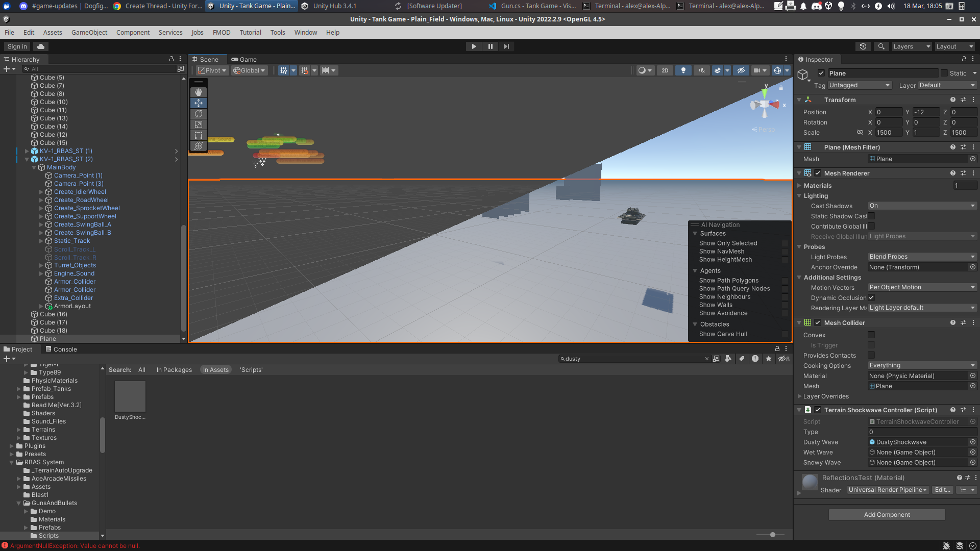Click the favorites star in Project toolbar
The width and height of the screenshot is (980, 551).
[768, 359]
